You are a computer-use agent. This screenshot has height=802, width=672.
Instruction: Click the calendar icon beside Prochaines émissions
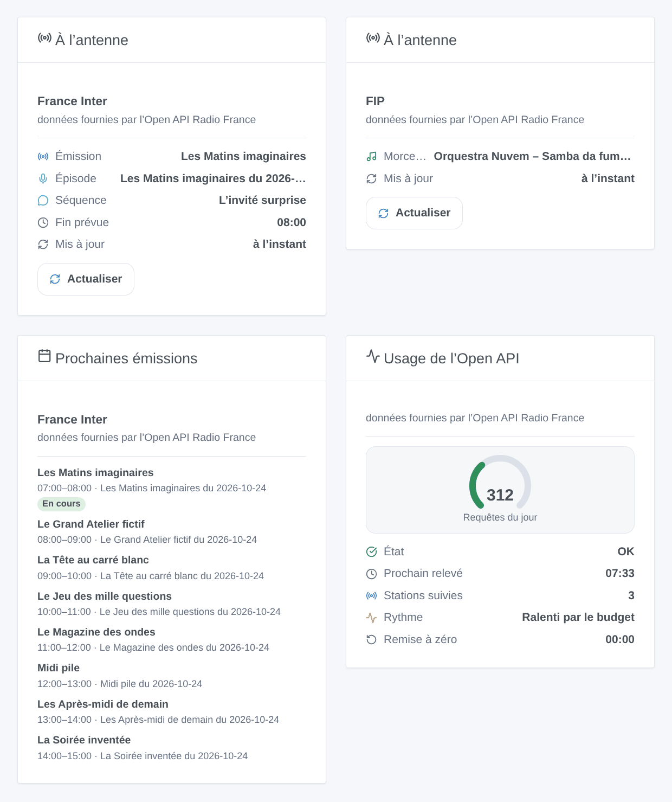click(x=44, y=356)
